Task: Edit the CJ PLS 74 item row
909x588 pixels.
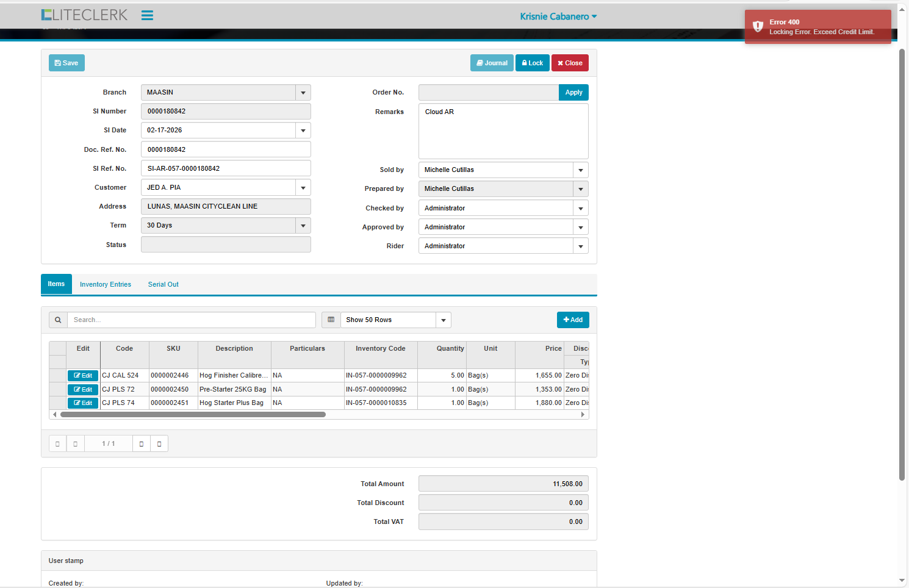Action: coord(83,403)
